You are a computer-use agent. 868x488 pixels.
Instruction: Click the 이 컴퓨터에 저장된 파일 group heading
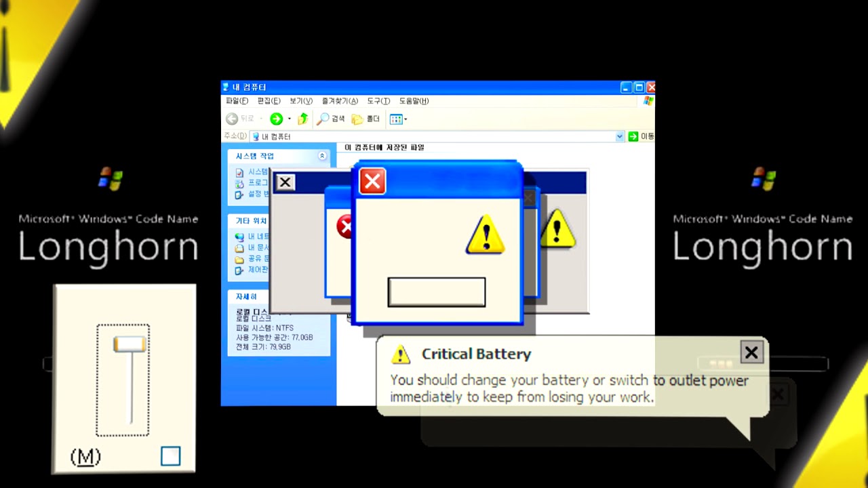click(x=384, y=147)
